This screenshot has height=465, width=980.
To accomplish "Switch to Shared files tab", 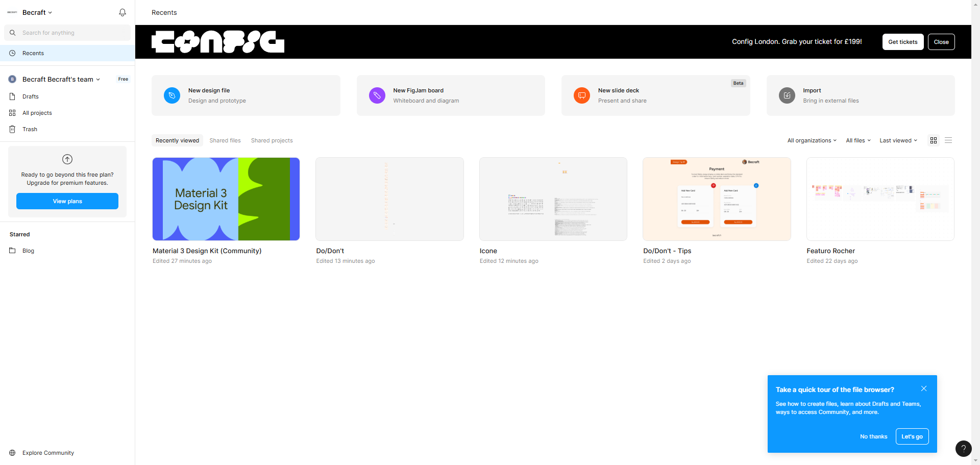I will (225, 140).
